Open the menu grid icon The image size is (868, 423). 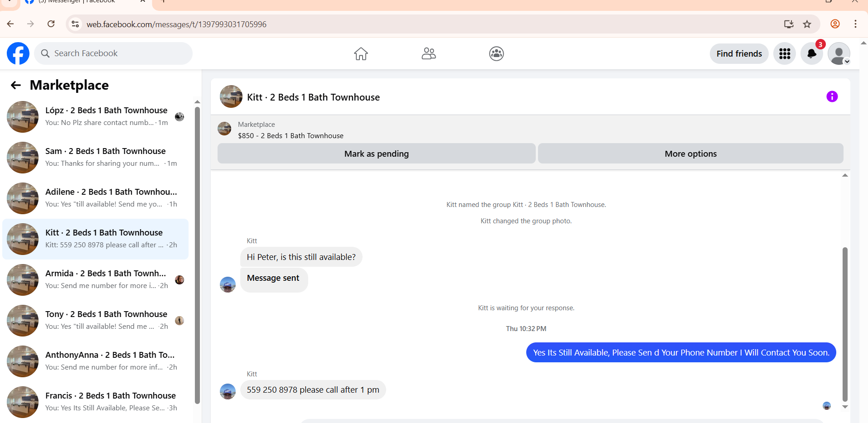785,54
